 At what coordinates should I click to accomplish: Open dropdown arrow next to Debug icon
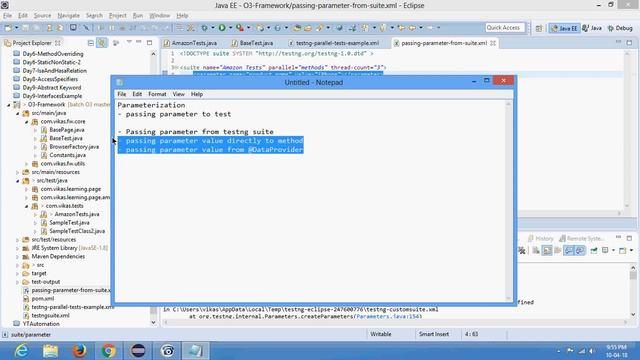213,28
